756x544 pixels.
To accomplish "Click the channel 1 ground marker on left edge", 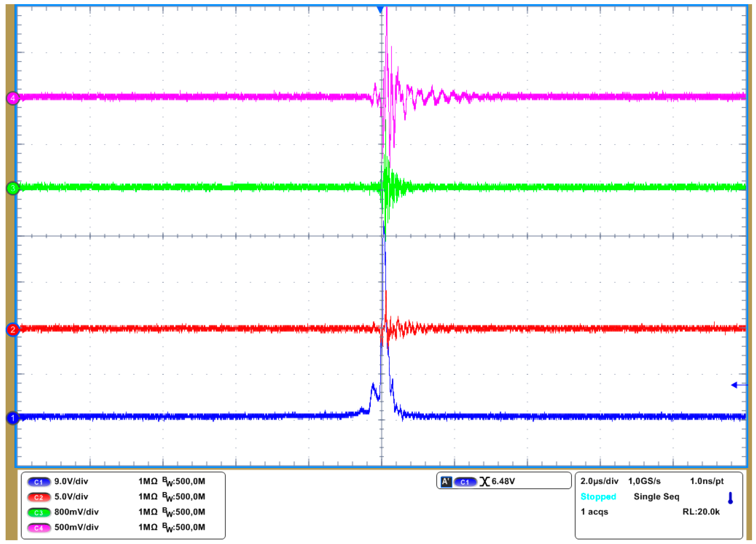I will click(x=13, y=418).
